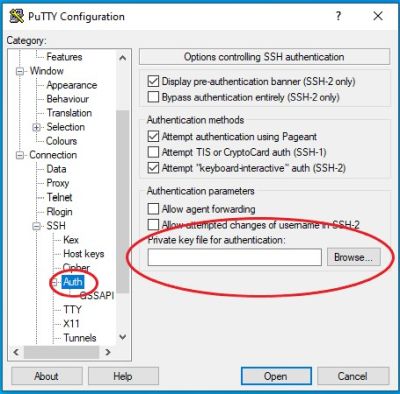Select the Tunnels category

pyautogui.click(x=80, y=338)
